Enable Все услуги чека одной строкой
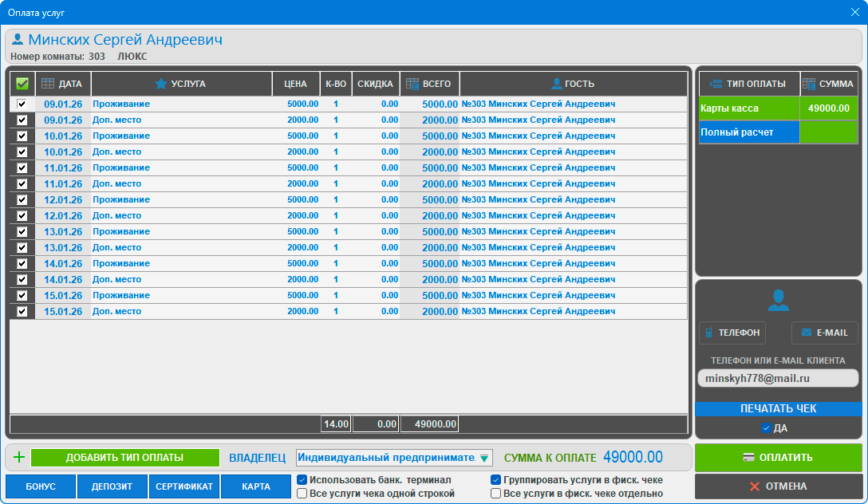Image resolution: width=868 pixels, height=504 pixels. 302,493
